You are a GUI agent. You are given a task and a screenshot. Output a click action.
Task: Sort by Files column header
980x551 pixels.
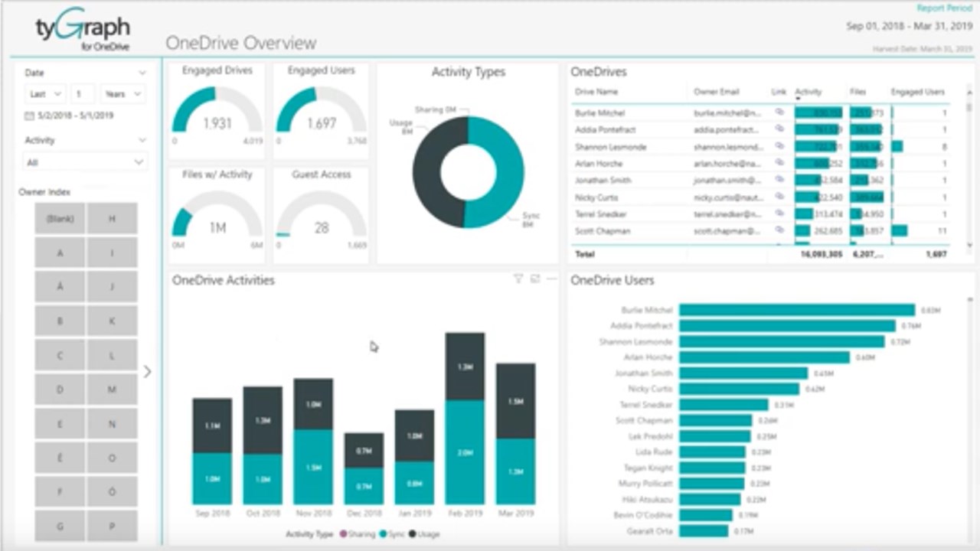[x=857, y=92]
